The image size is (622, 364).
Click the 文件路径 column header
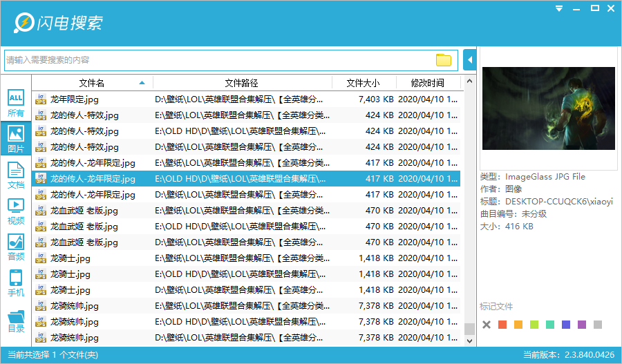tap(241, 83)
